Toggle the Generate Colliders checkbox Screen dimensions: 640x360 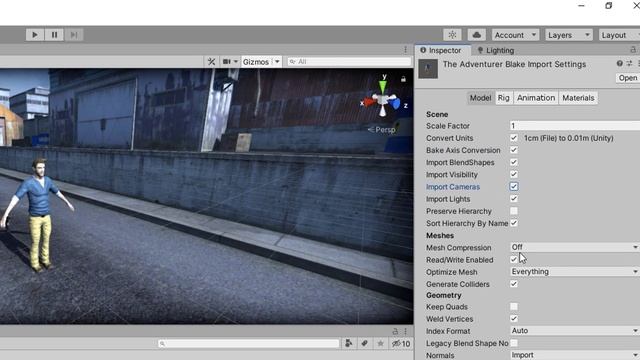tap(514, 284)
